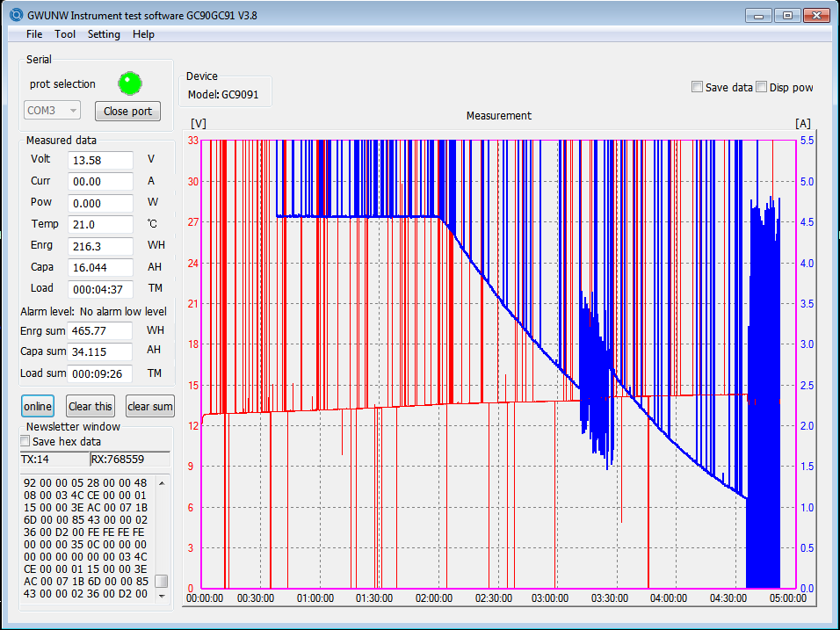Click the Enrg sum value field

coord(99,330)
